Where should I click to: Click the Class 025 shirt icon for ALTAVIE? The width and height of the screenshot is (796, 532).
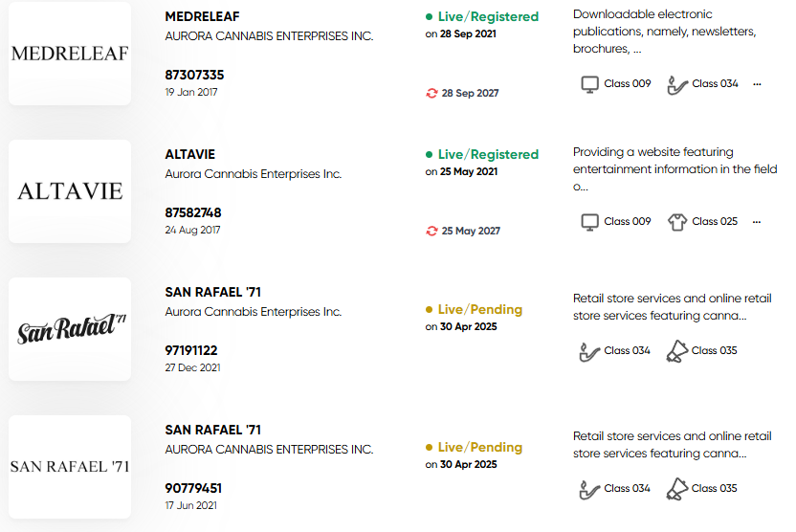677,222
